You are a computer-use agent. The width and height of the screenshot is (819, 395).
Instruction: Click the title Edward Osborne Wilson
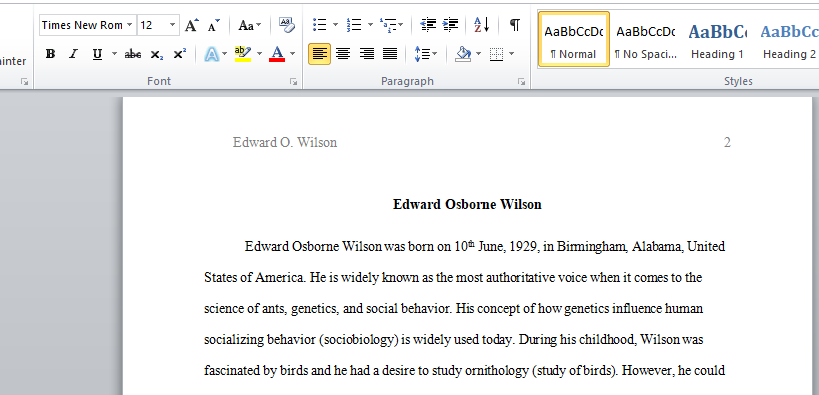[x=467, y=204]
